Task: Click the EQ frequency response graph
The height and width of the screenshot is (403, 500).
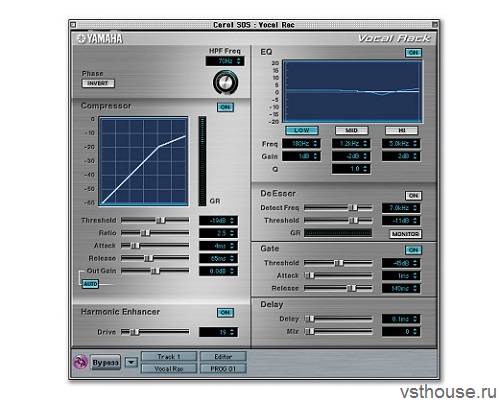Action: pos(353,92)
